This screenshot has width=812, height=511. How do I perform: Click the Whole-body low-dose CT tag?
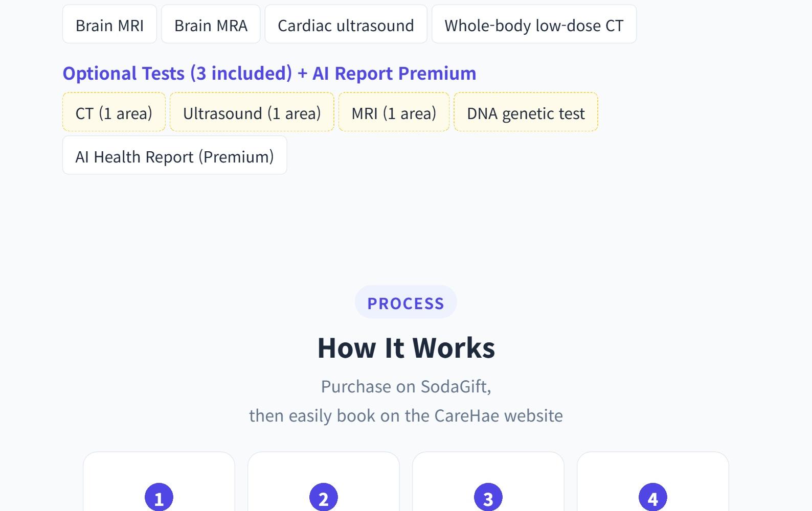pyautogui.click(x=534, y=25)
